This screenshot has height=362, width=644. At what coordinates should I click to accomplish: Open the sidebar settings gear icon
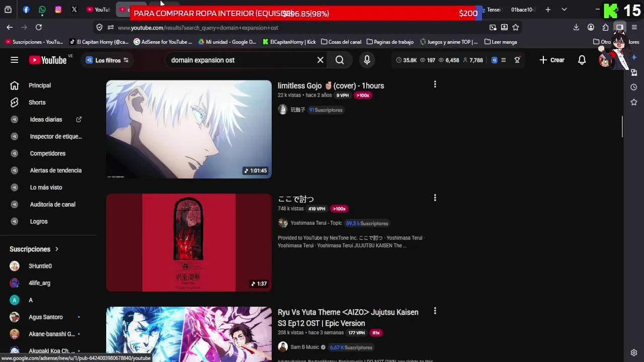click(x=634, y=352)
